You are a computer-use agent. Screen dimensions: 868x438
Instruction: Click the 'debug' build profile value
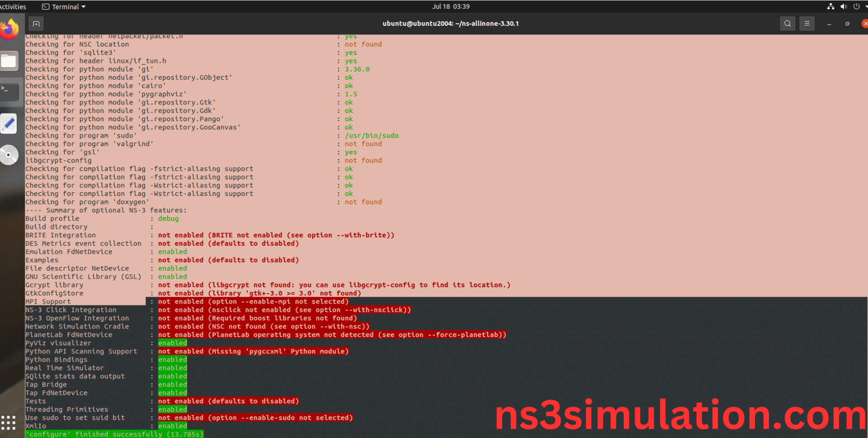coord(168,219)
